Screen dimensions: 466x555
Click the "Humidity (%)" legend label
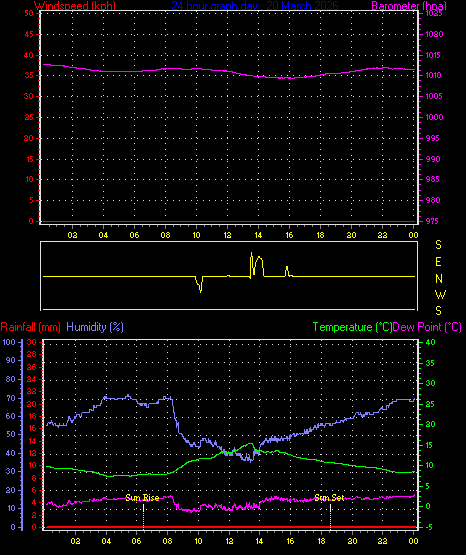95,327
